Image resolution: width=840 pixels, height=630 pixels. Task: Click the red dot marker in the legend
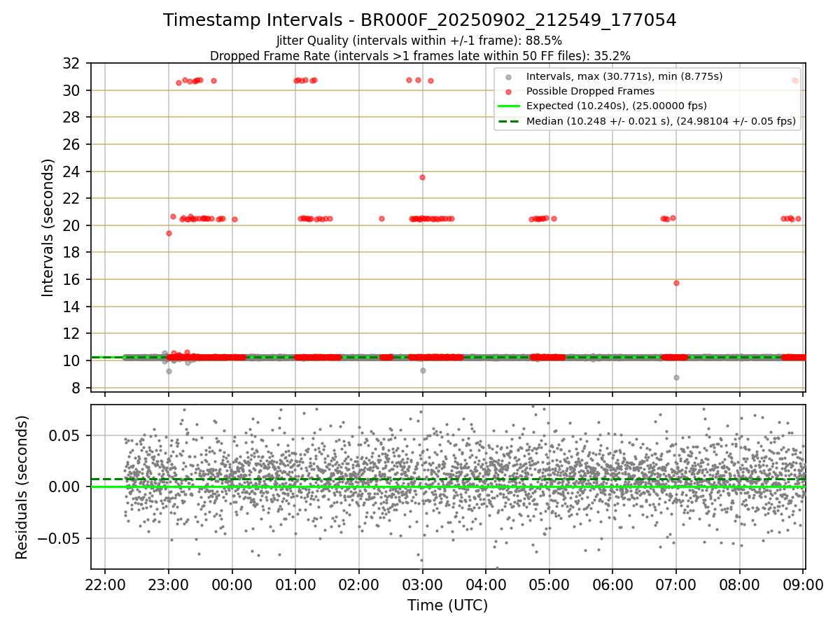pos(509,91)
